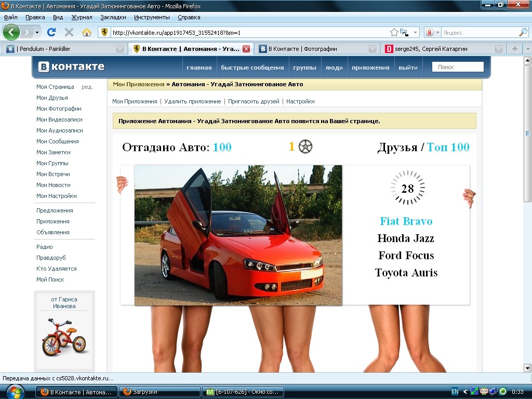Click the tricycle gift thumbnail
This screenshot has width=532, height=399.
[x=64, y=337]
